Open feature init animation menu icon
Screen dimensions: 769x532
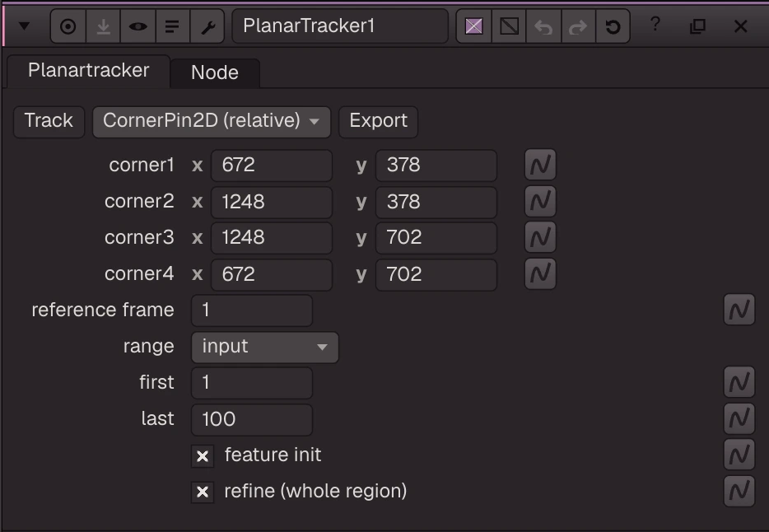739,455
